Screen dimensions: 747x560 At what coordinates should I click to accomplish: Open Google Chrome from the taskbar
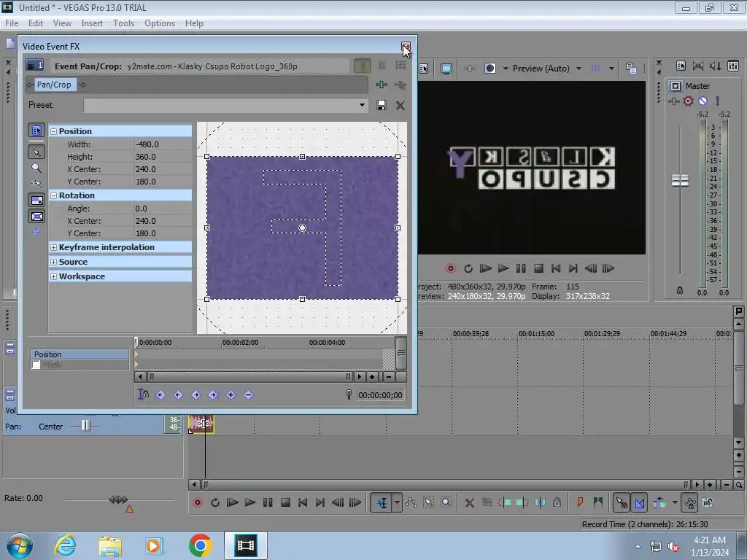[x=200, y=545]
